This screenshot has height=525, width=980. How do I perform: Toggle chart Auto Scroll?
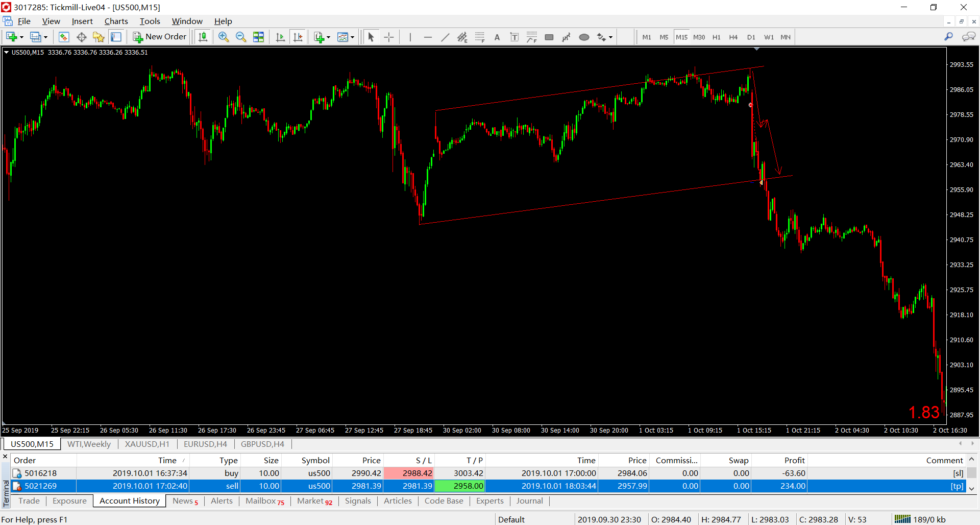(280, 37)
